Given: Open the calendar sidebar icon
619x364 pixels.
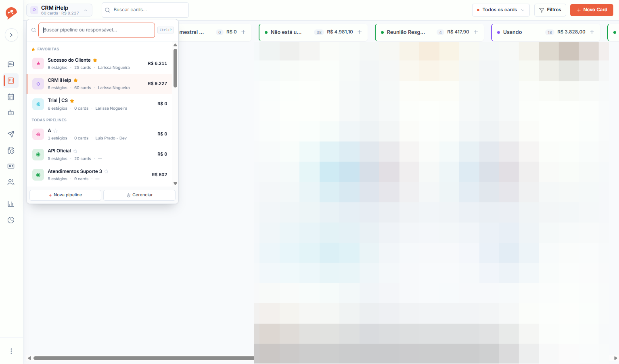Looking at the screenshot, I should point(11,97).
